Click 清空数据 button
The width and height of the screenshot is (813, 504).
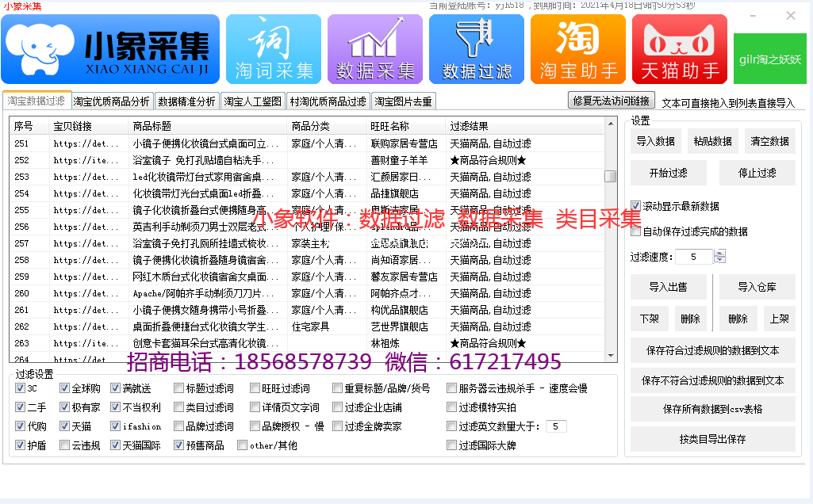pyautogui.click(x=769, y=141)
